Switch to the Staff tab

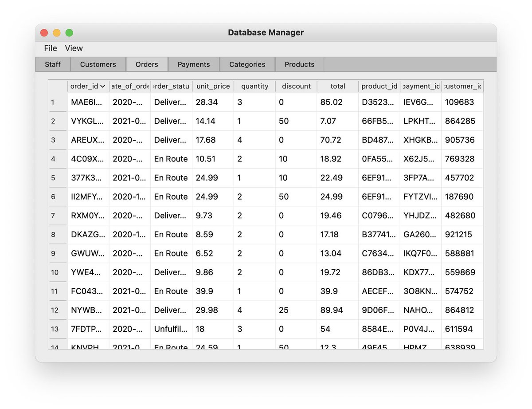(x=53, y=64)
